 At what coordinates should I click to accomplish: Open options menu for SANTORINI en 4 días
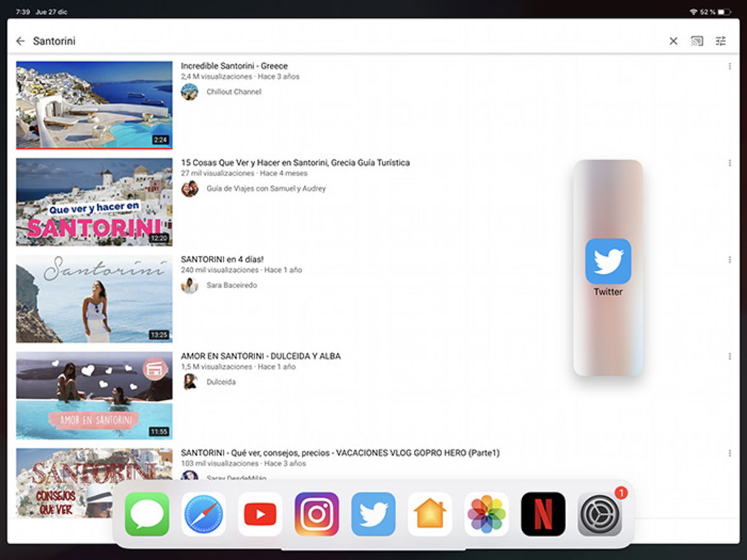click(728, 259)
